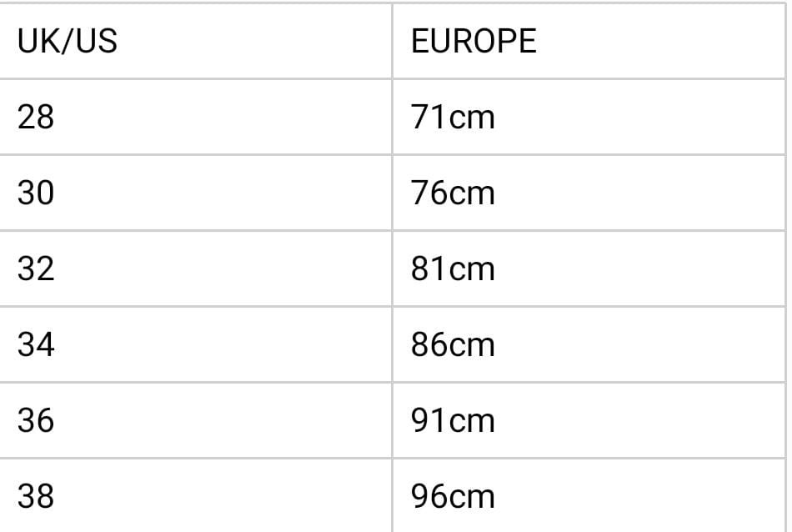Click the 96cm Europe value

pyautogui.click(x=453, y=496)
